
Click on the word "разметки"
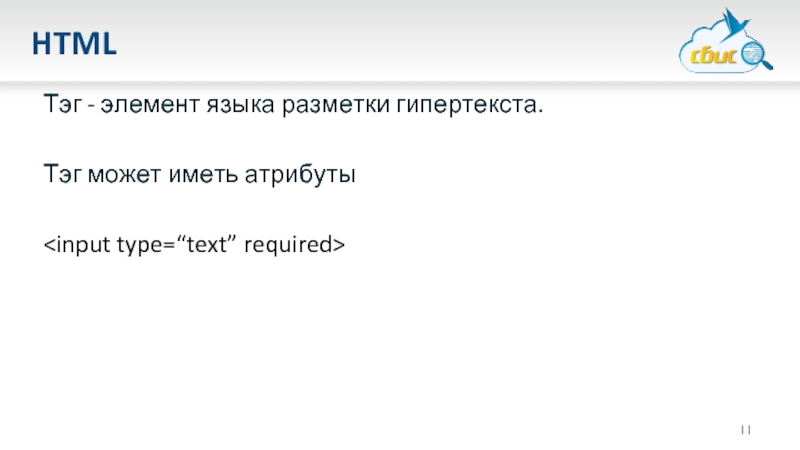[x=329, y=104]
